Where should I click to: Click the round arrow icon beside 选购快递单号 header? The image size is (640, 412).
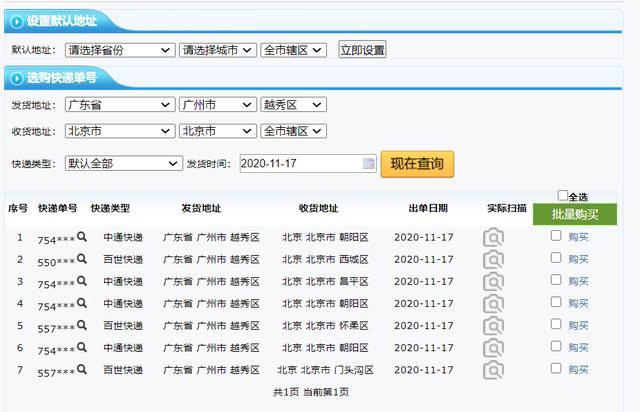(x=17, y=78)
